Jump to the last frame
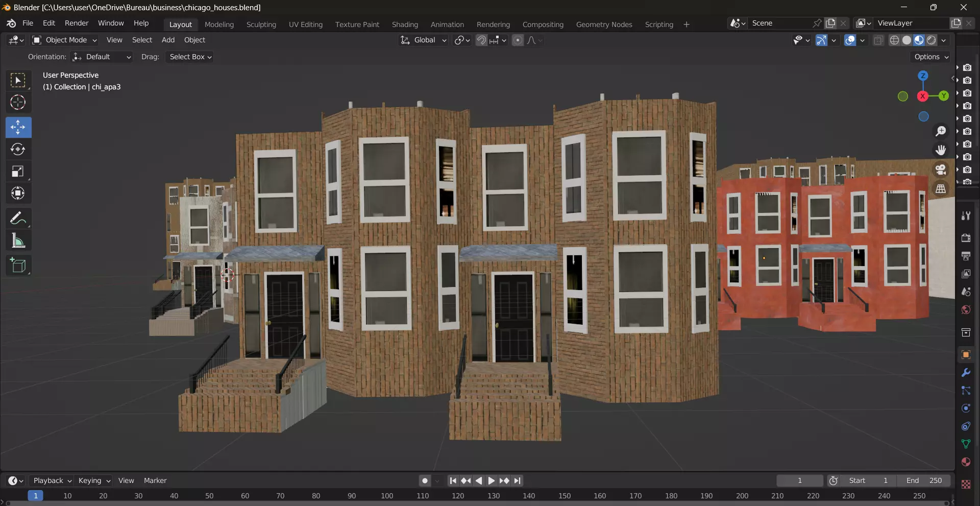The image size is (980, 506). pyautogui.click(x=517, y=481)
